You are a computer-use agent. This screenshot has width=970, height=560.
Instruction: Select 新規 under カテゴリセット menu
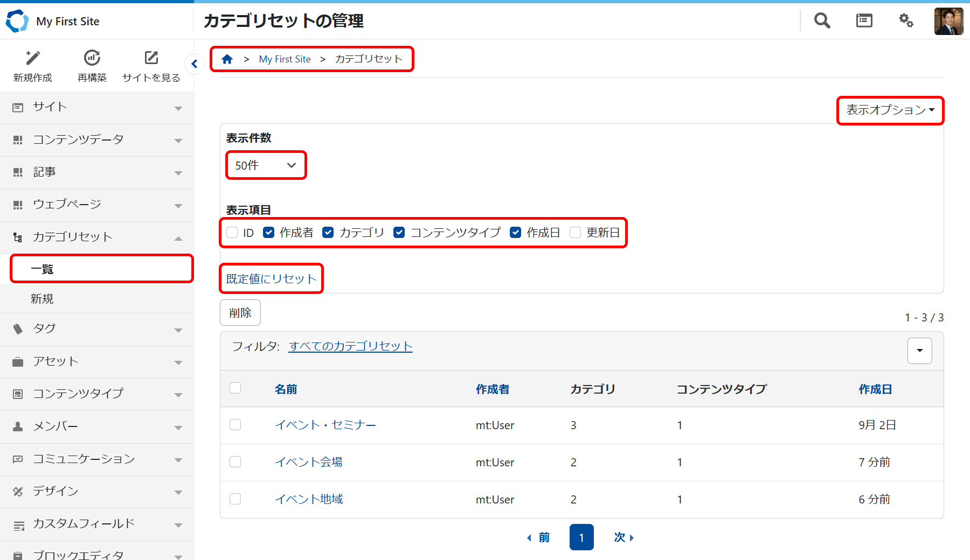coord(42,299)
